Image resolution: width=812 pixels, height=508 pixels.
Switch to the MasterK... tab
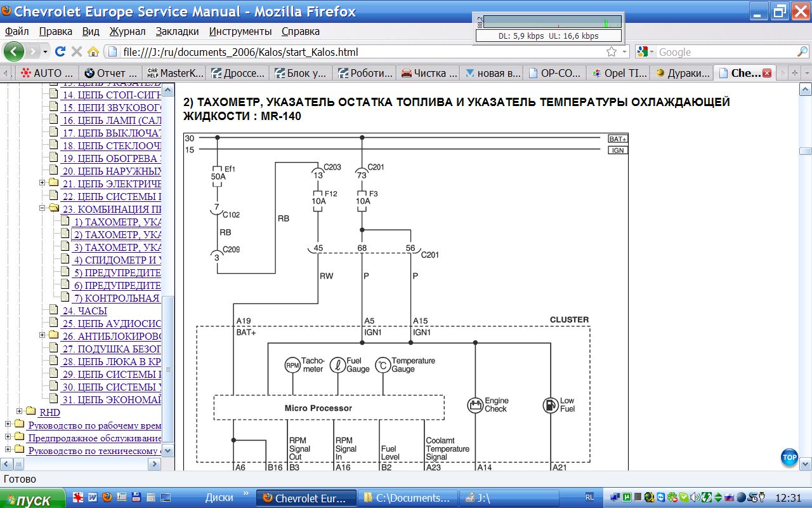click(x=175, y=73)
